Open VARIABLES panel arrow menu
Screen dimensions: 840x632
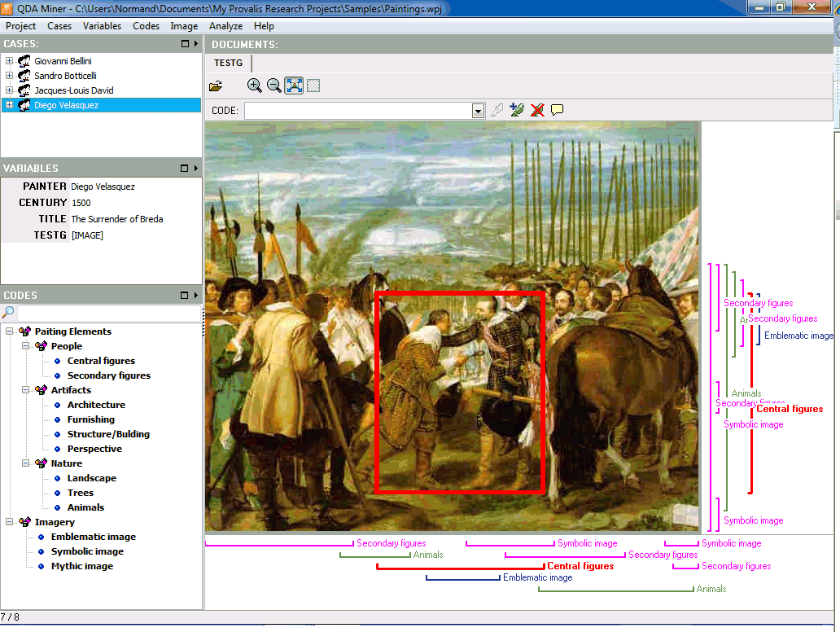pos(196,169)
